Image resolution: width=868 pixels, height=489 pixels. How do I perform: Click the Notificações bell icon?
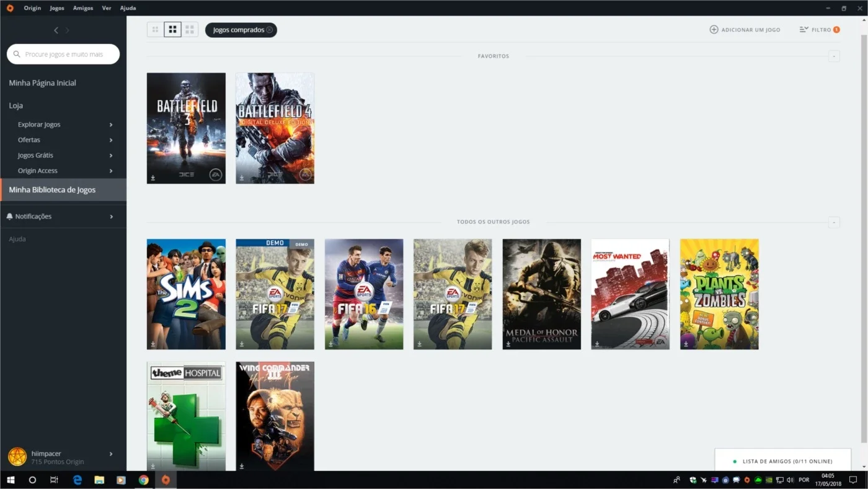click(9, 217)
